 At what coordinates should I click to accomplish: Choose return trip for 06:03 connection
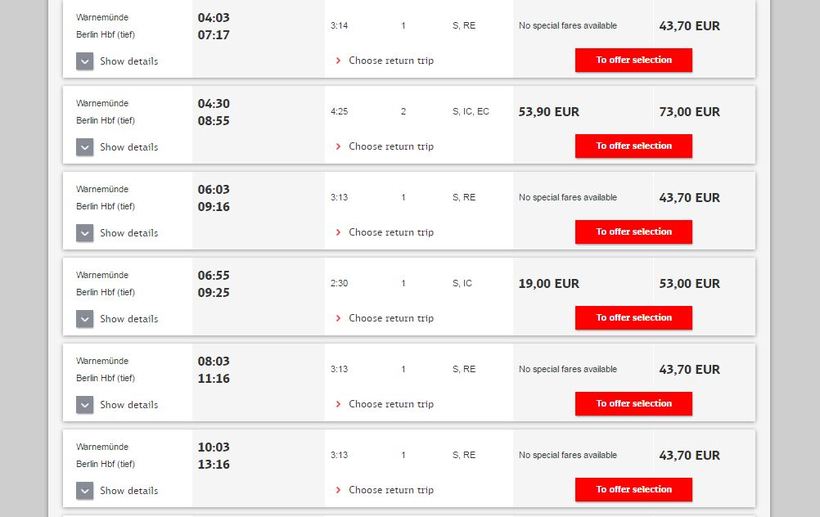[x=390, y=233]
